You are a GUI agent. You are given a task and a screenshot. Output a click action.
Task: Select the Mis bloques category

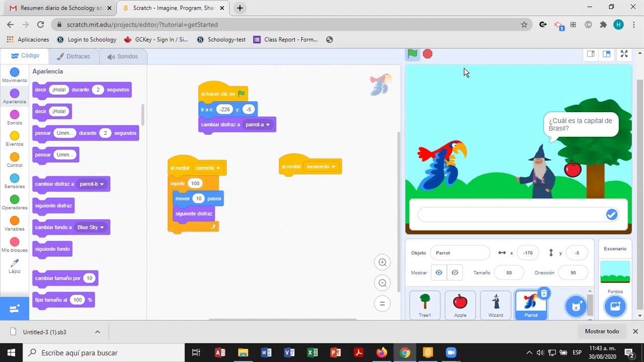(15, 245)
